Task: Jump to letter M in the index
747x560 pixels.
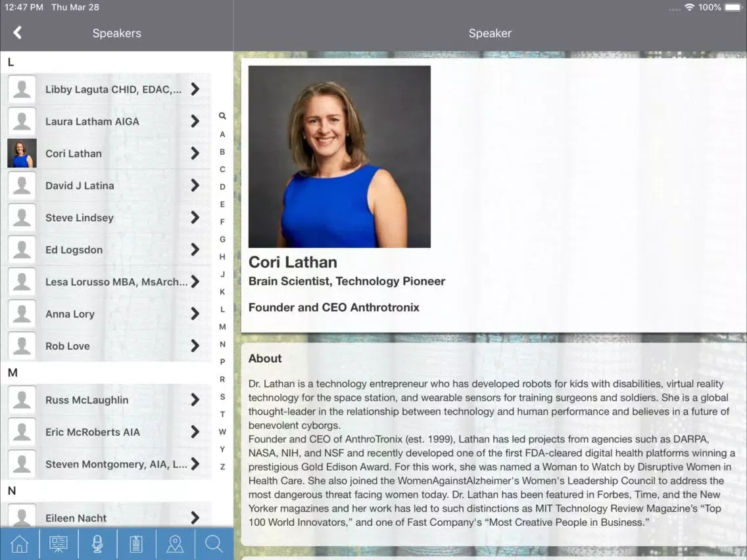Action: click(x=222, y=327)
